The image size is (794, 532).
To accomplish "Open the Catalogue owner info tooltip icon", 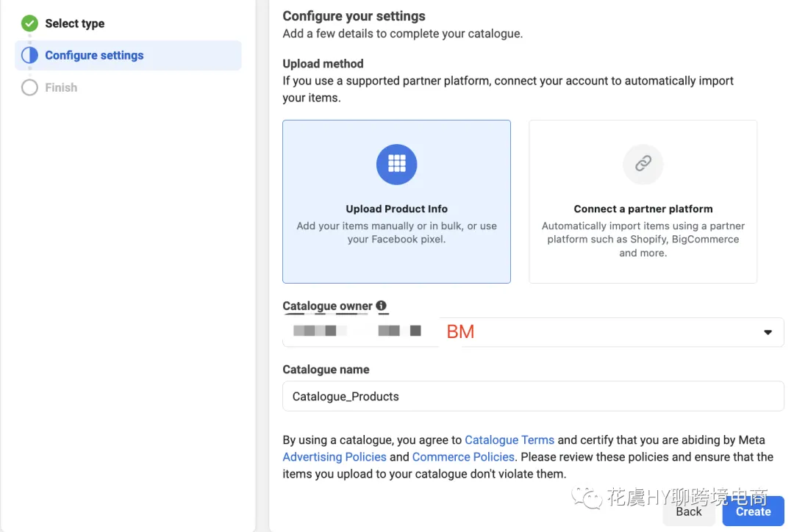I will pyautogui.click(x=382, y=305).
